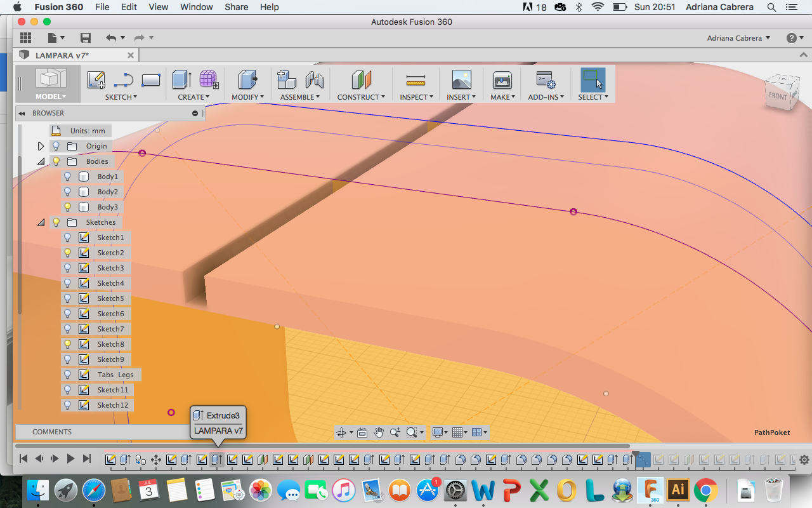This screenshot has width=812, height=508.
Task: Click the window Select tool icon
Action: (x=593, y=79)
